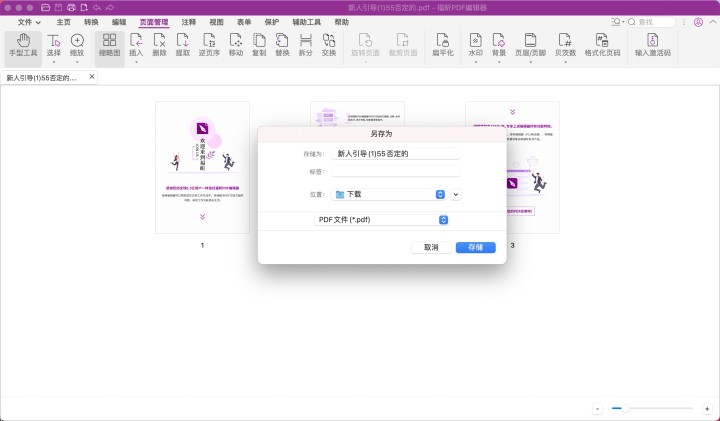Expand the save dialog with chevron button
This screenshot has height=421, width=720.
456,194
